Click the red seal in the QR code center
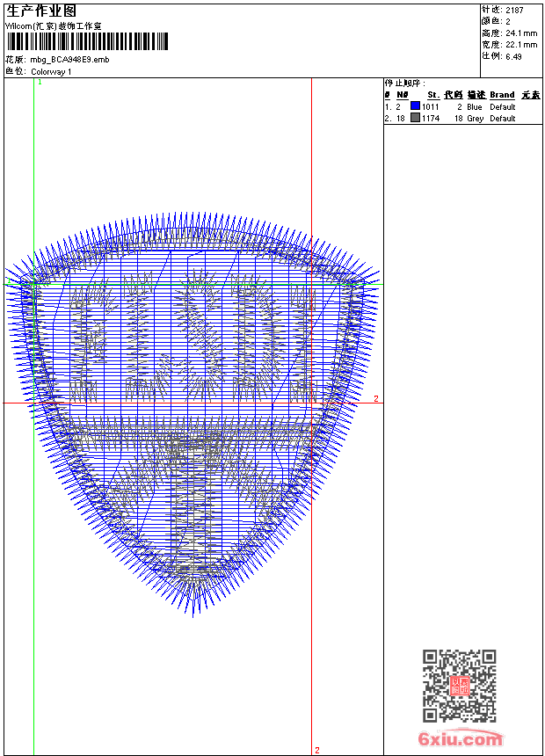The image size is (545, 756). click(459, 686)
